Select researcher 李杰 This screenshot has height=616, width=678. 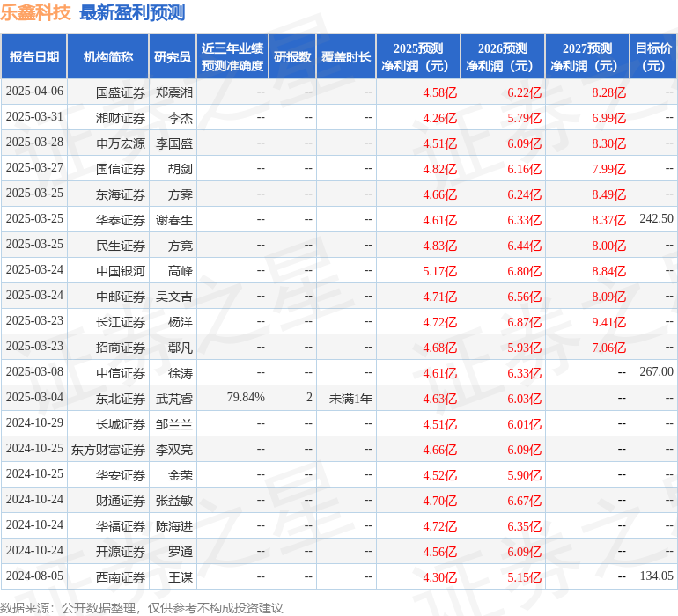tap(181, 118)
